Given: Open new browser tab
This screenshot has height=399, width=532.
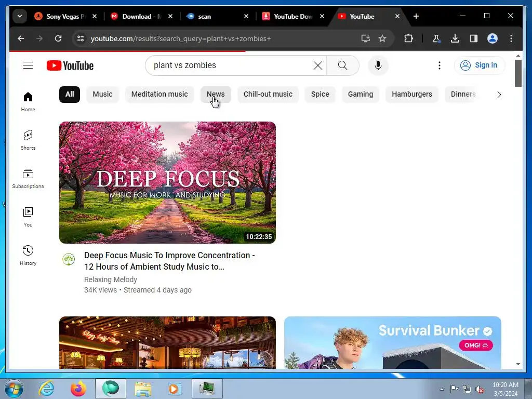Looking at the screenshot, I should click(416, 16).
